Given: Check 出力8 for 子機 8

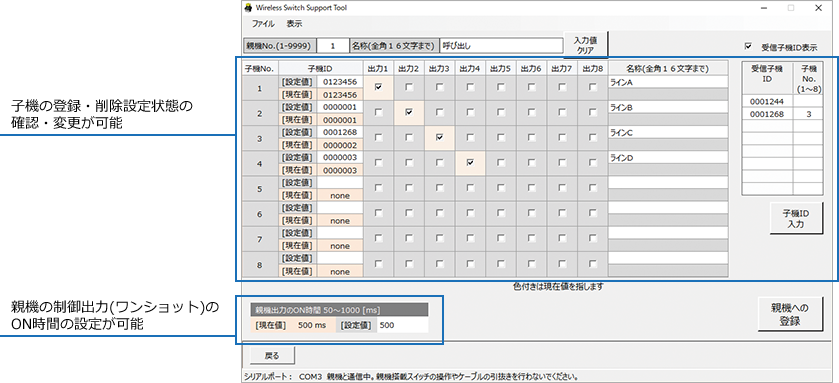Looking at the screenshot, I should (592, 264).
